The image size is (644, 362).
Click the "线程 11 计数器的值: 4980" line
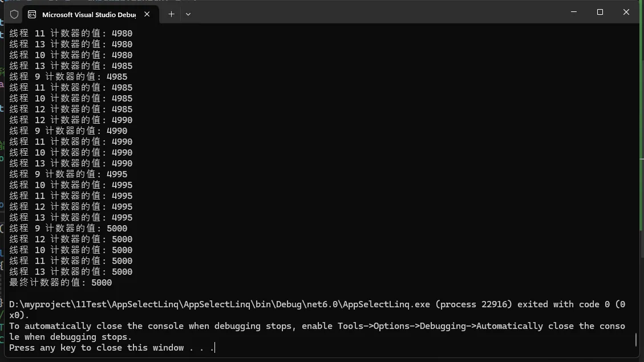(71, 34)
